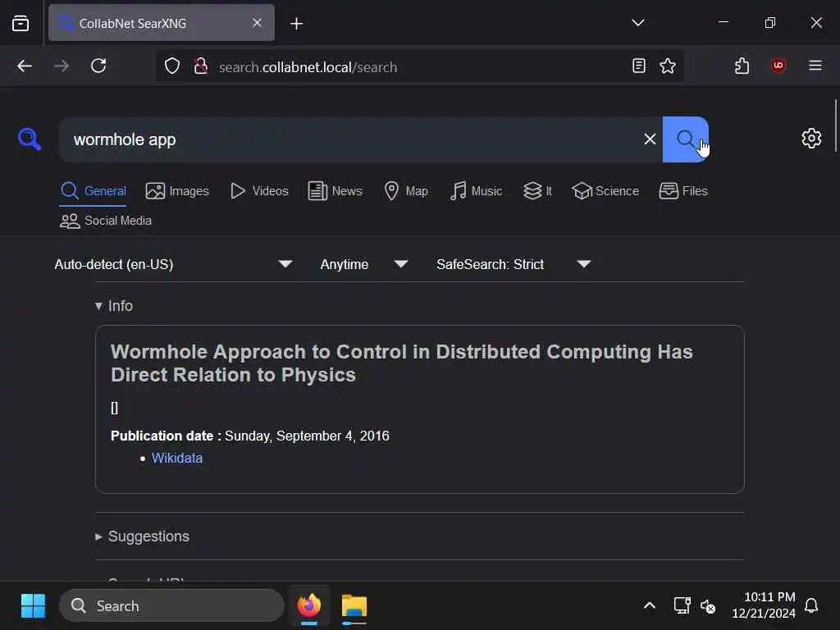840x630 pixels.
Task: Open the Windows Start menu
Action: (x=33, y=606)
